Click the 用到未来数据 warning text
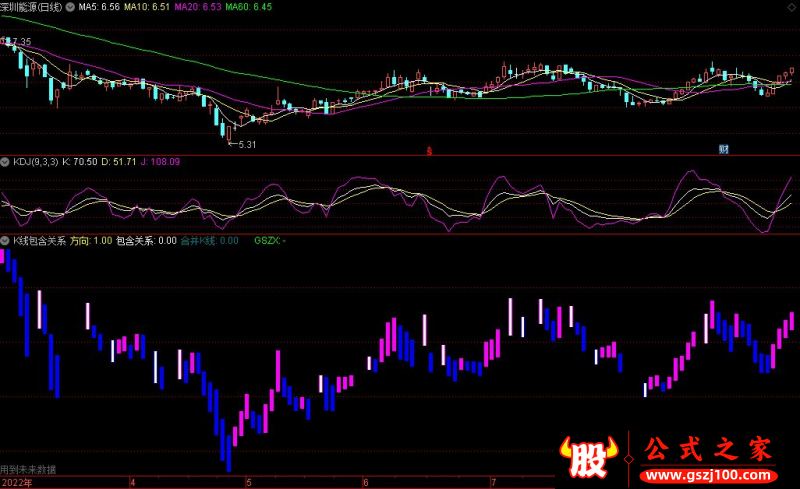The width and height of the screenshot is (800, 489). pyautogui.click(x=28, y=470)
